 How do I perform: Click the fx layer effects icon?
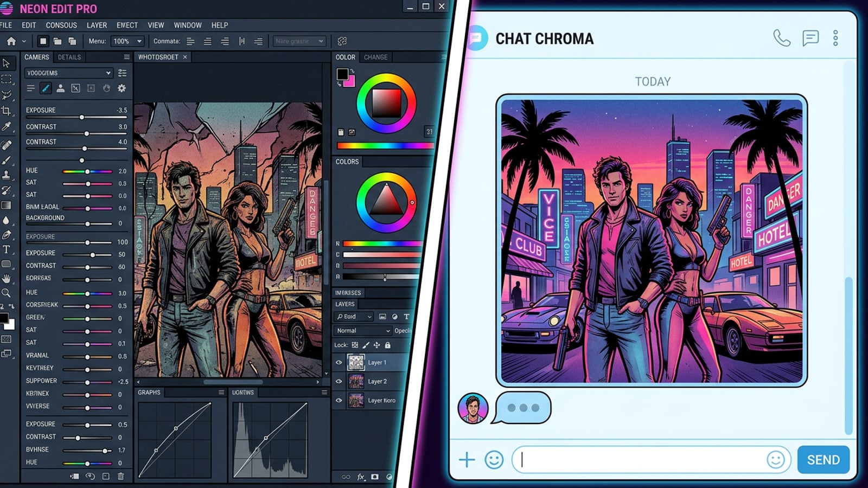point(361,477)
